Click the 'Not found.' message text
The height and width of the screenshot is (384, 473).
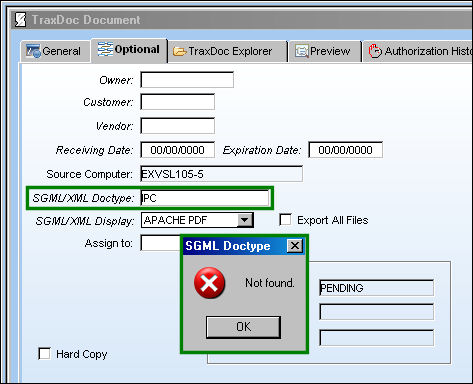(x=270, y=283)
